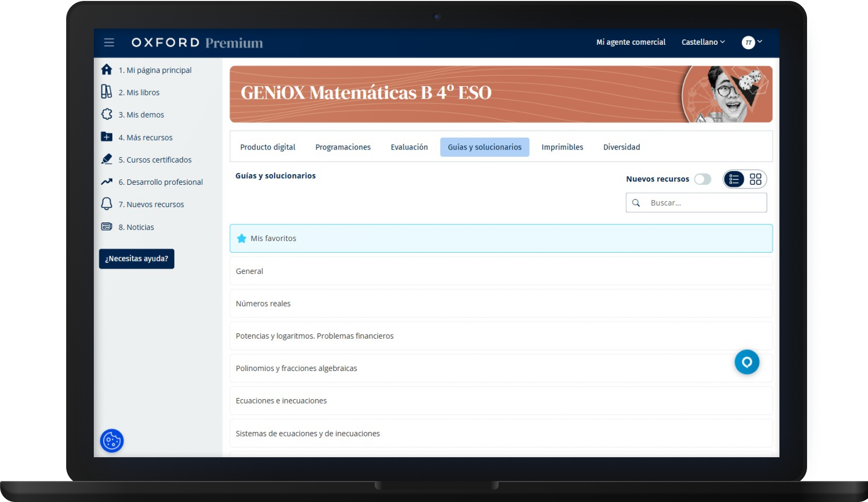Open the Castellano language dropdown
The height and width of the screenshot is (502, 868).
(x=703, y=42)
